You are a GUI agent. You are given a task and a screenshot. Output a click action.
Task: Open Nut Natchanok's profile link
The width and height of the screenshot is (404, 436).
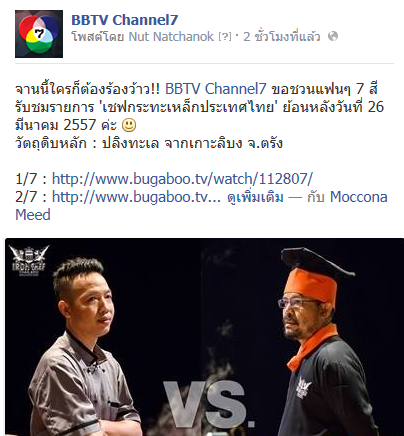171,36
